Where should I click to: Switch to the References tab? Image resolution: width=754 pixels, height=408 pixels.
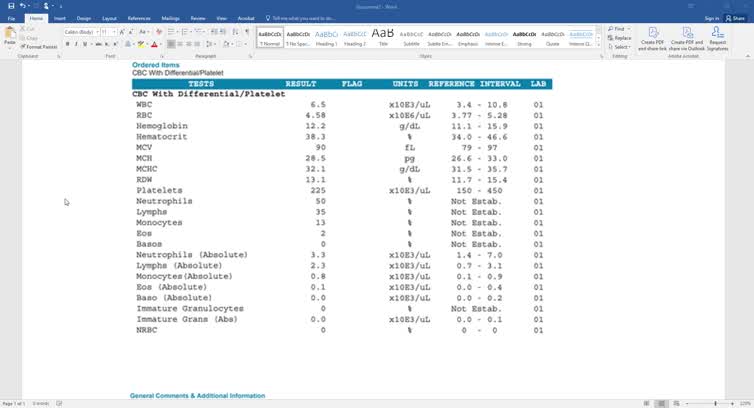(x=139, y=18)
